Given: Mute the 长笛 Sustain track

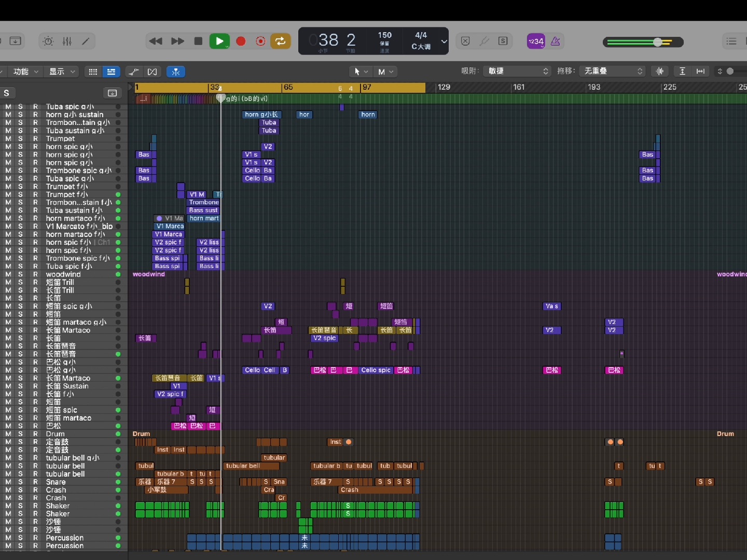Looking at the screenshot, I should (x=8, y=386).
